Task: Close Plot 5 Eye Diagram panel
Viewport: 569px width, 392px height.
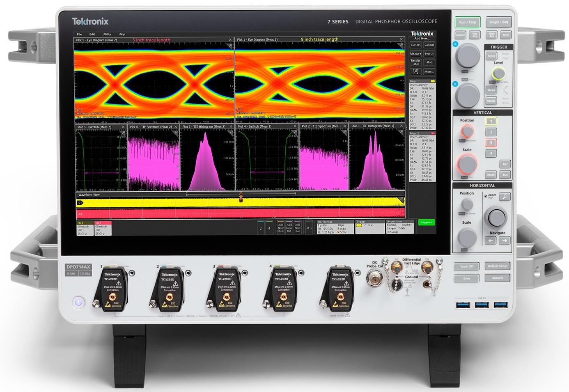Action: click(230, 40)
